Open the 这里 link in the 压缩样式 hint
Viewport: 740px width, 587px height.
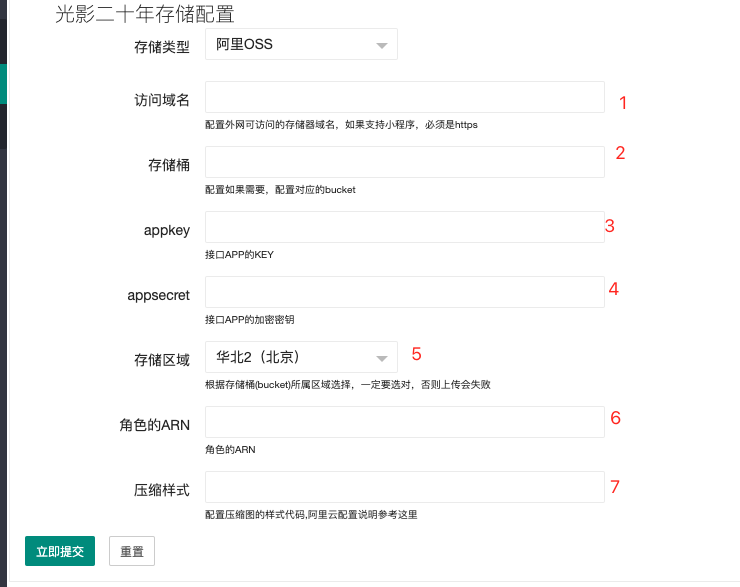click(407, 515)
